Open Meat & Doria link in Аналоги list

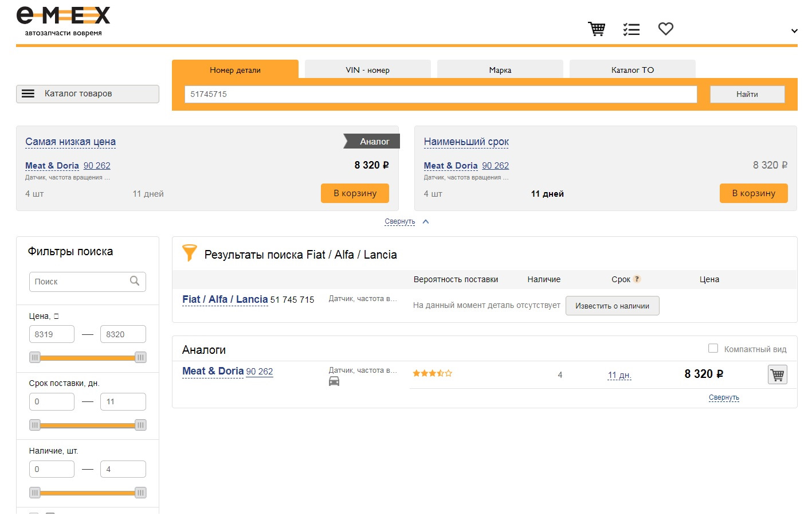[x=213, y=371]
